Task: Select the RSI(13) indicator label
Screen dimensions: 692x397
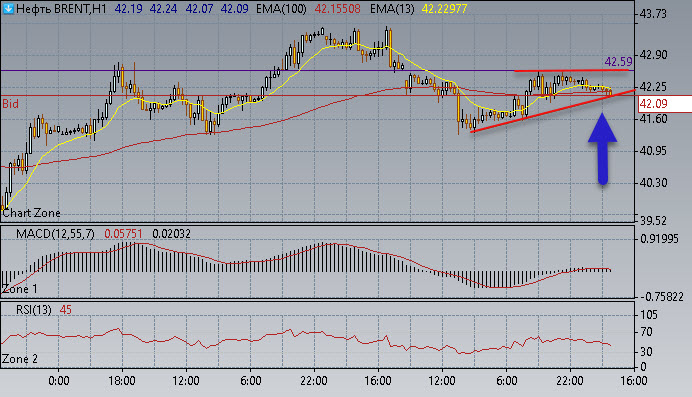Action: point(34,310)
